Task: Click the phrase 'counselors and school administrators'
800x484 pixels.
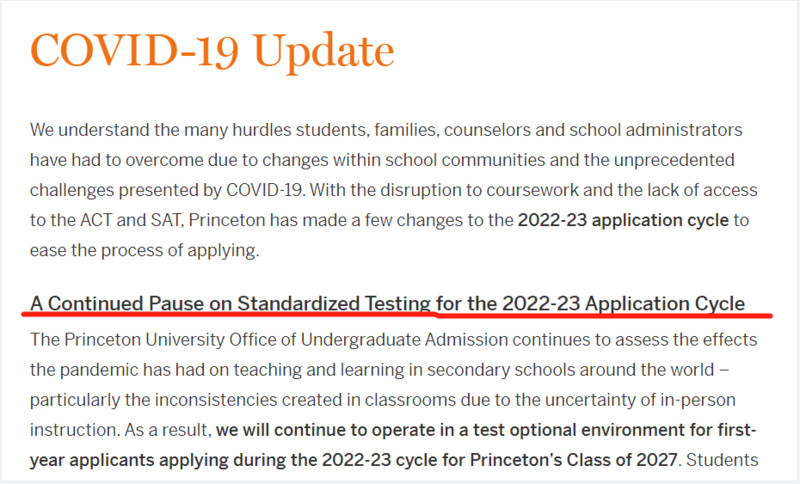Action: click(x=593, y=130)
